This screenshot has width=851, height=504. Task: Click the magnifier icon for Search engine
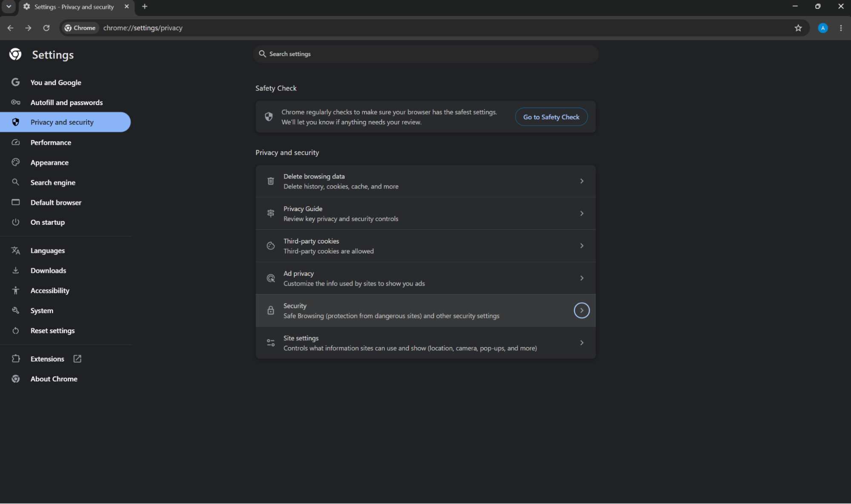click(16, 182)
